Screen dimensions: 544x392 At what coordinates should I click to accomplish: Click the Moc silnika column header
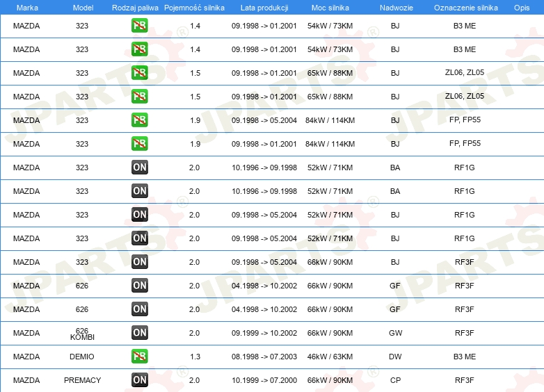pos(330,8)
